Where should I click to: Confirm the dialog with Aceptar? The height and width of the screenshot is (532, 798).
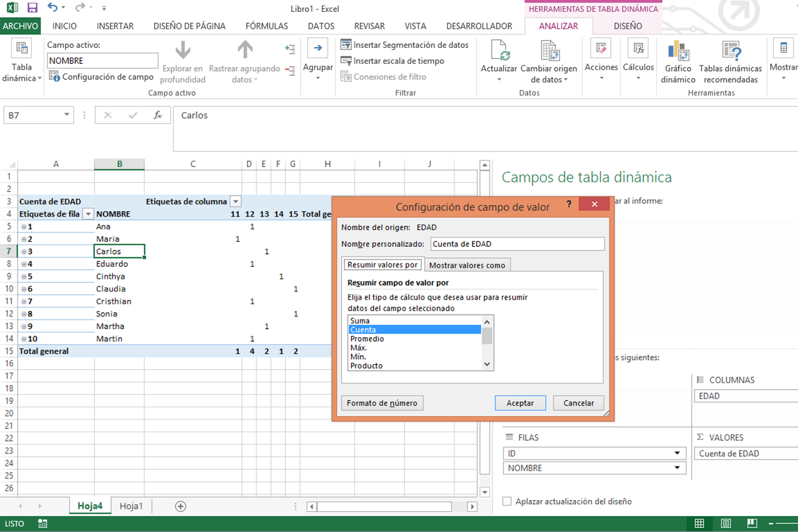pos(520,403)
